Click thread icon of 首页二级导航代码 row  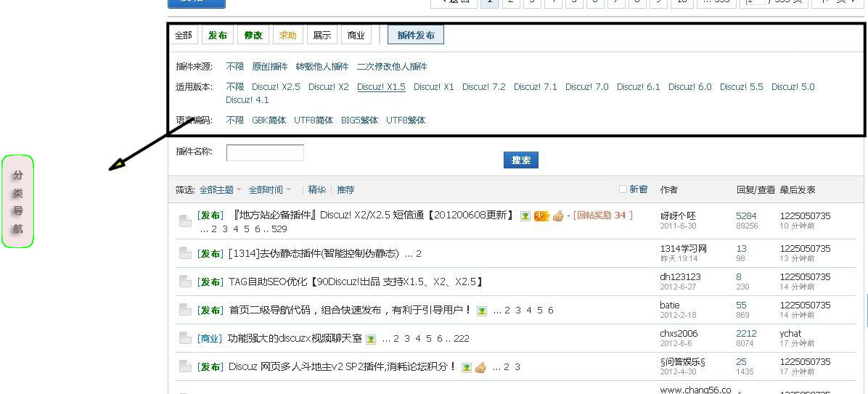click(185, 310)
